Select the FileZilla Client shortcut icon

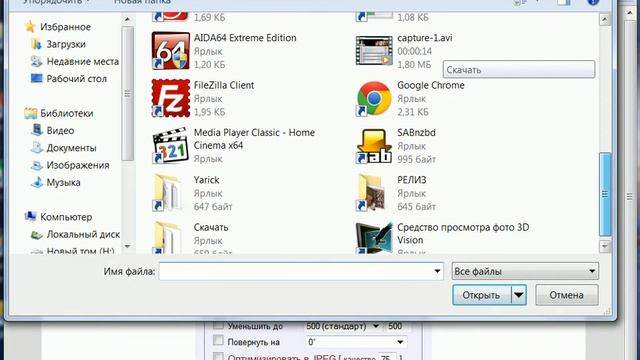tap(171, 98)
